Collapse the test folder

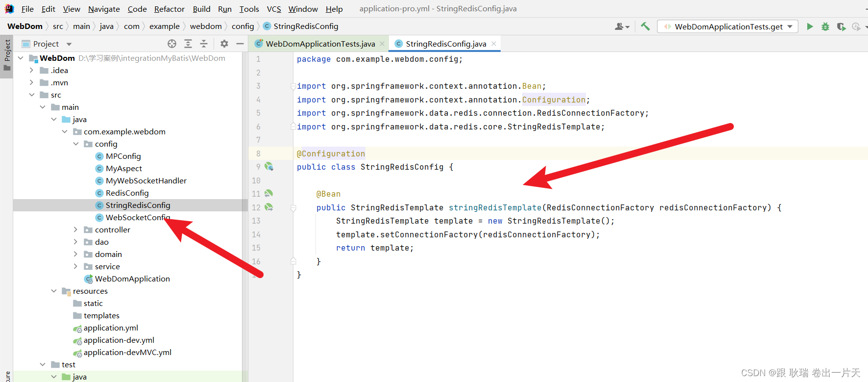coord(43,364)
